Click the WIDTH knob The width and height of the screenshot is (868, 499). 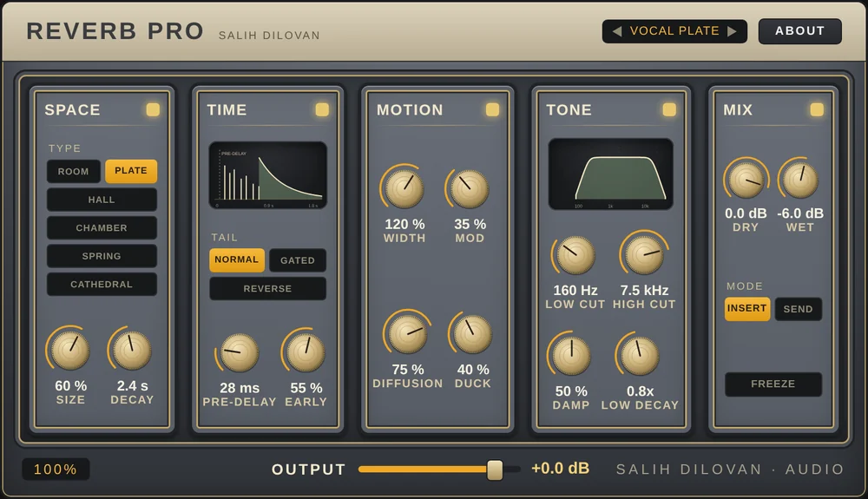pos(404,188)
